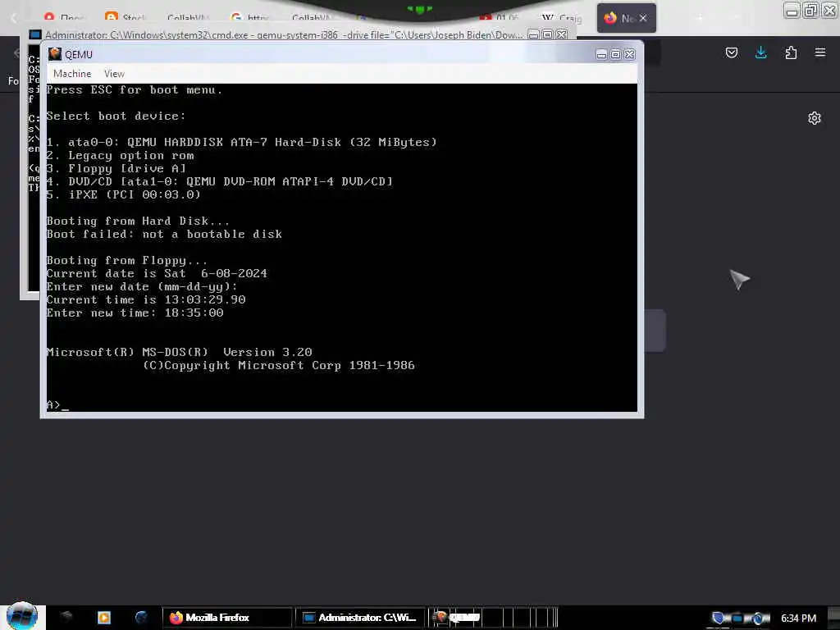Switch to the YouTube 01 06 tab
840x630 pixels.
(499, 18)
